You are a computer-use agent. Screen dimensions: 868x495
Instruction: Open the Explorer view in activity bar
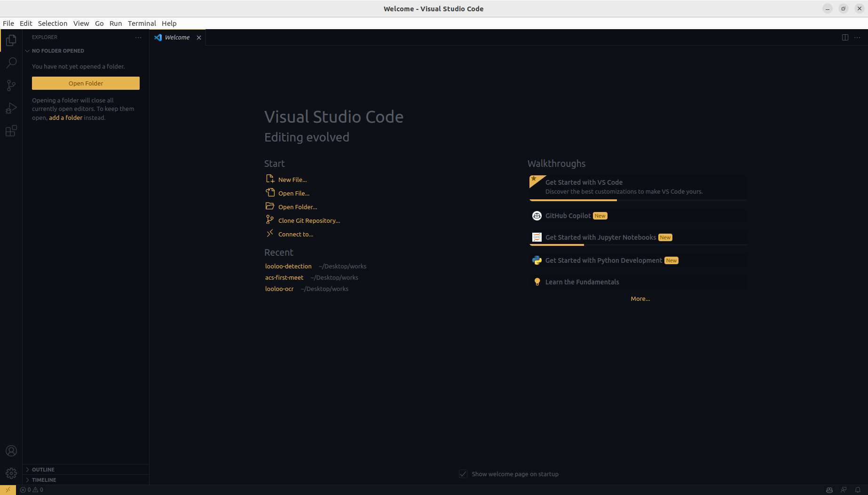tap(11, 40)
